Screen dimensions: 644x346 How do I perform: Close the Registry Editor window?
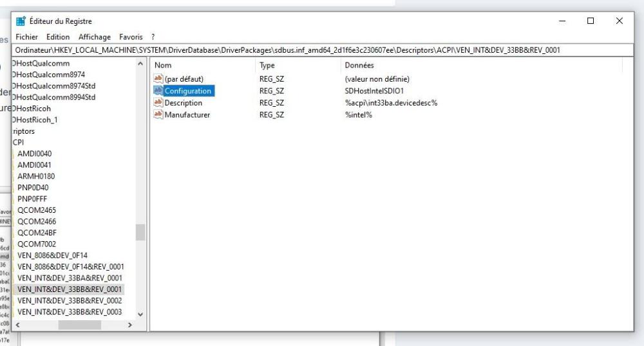point(620,21)
